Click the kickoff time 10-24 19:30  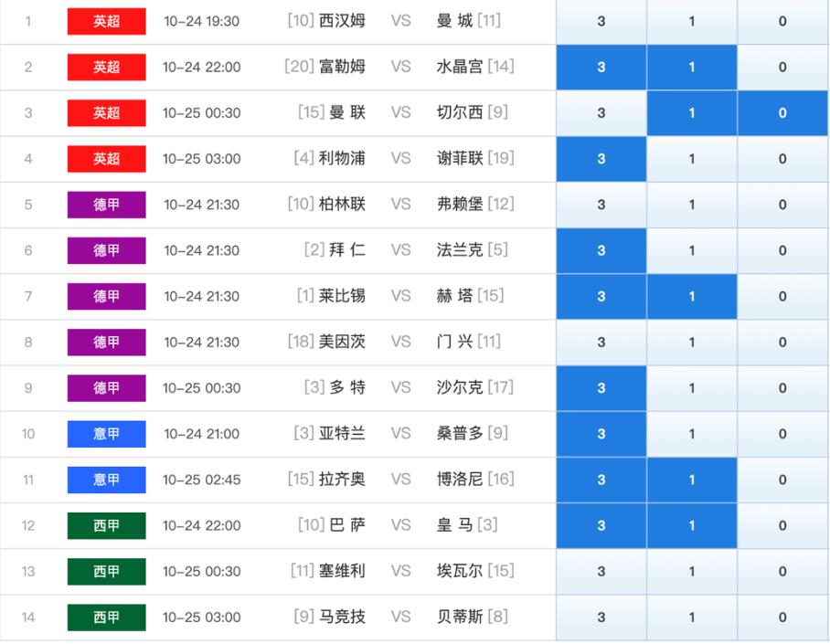pyautogui.click(x=202, y=22)
